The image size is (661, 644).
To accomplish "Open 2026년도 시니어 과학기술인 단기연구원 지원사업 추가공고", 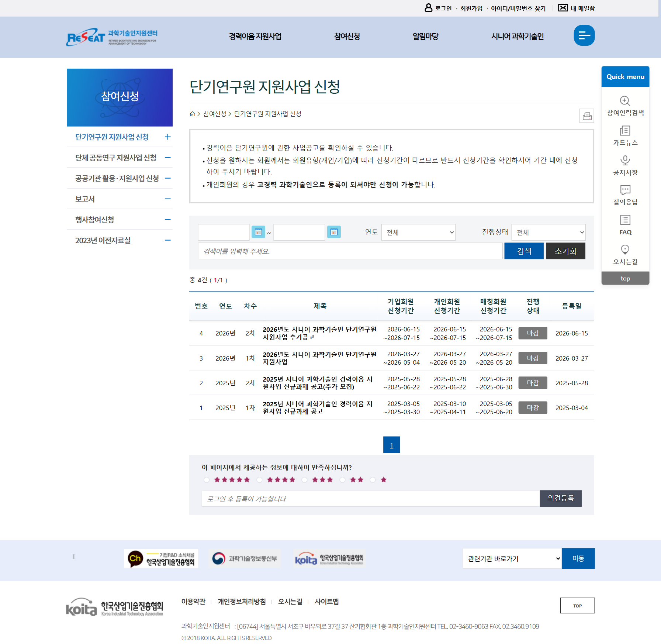I will (319, 333).
